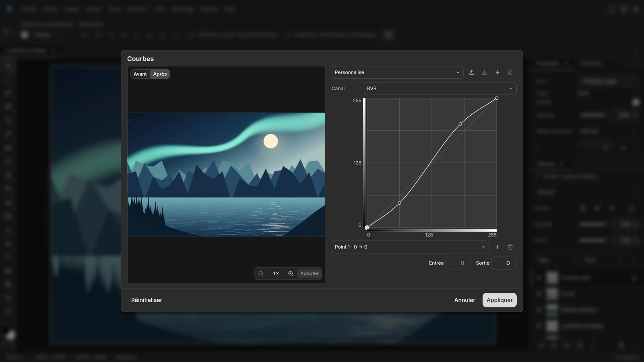Open the Personnalisé preset dropdown

397,72
